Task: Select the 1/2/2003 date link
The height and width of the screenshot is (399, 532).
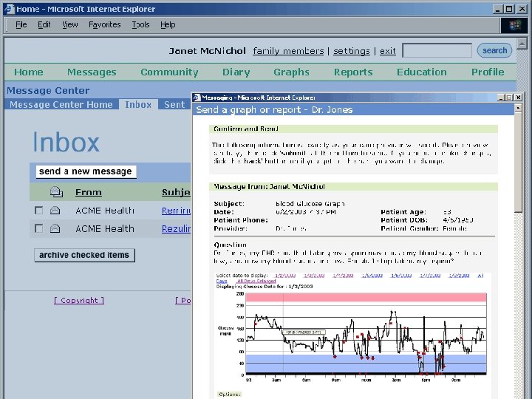Action: click(x=285, y=275)
